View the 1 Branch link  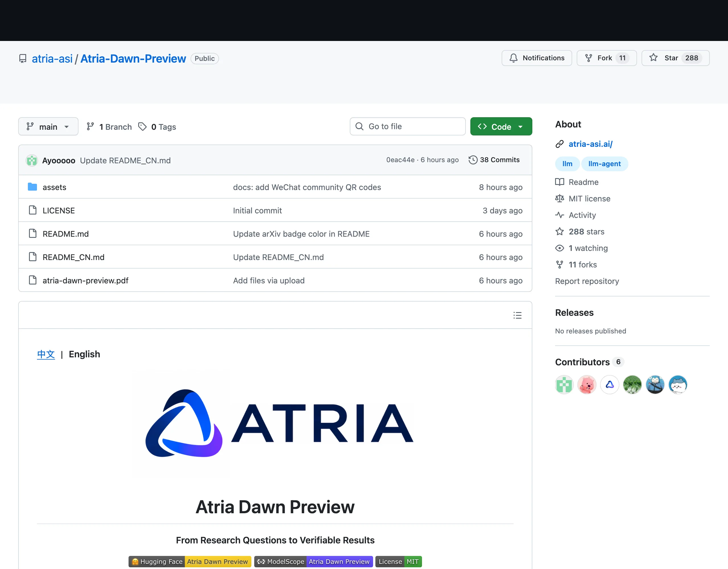tap(109, 127)
